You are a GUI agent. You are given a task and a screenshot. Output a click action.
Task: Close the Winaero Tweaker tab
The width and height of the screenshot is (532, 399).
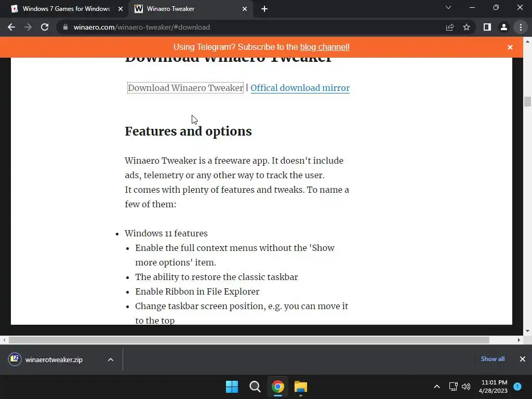click(x=245, y=9)
